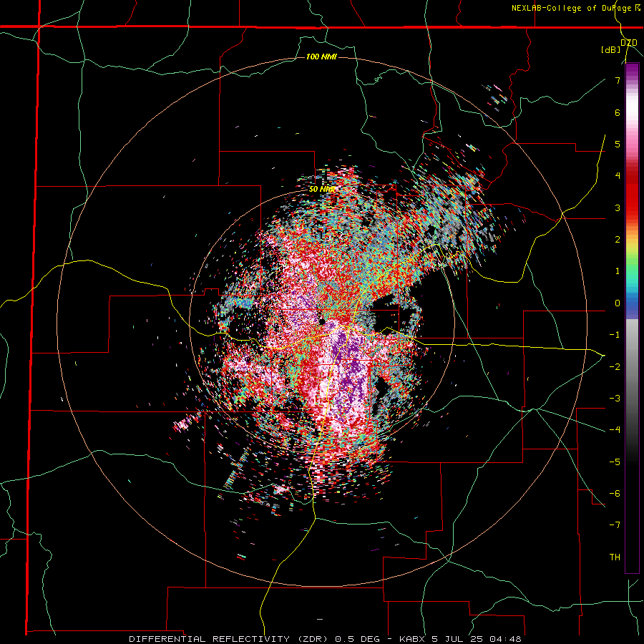The image size is (644, 644).
Task: Click the 5 value on the color scale
Action: (x=618, y=144)
